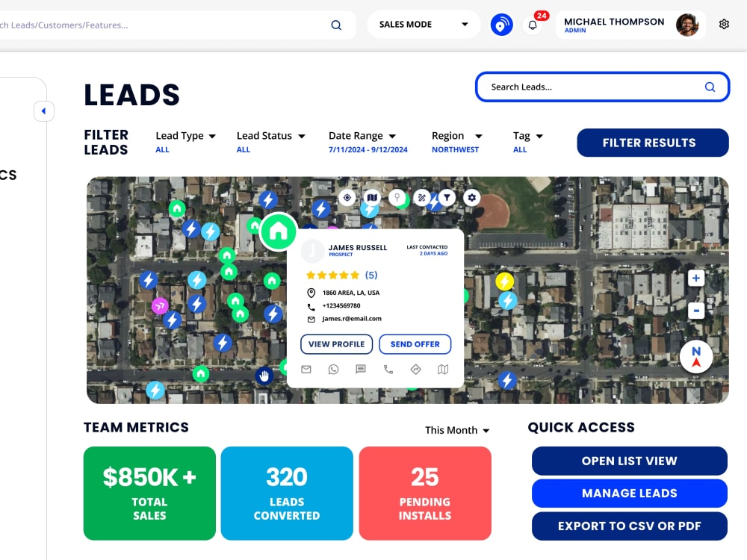This screenshot has height=560, width=747.
Task: Open List View from Quick Access
Action: [x=629, y=461]
